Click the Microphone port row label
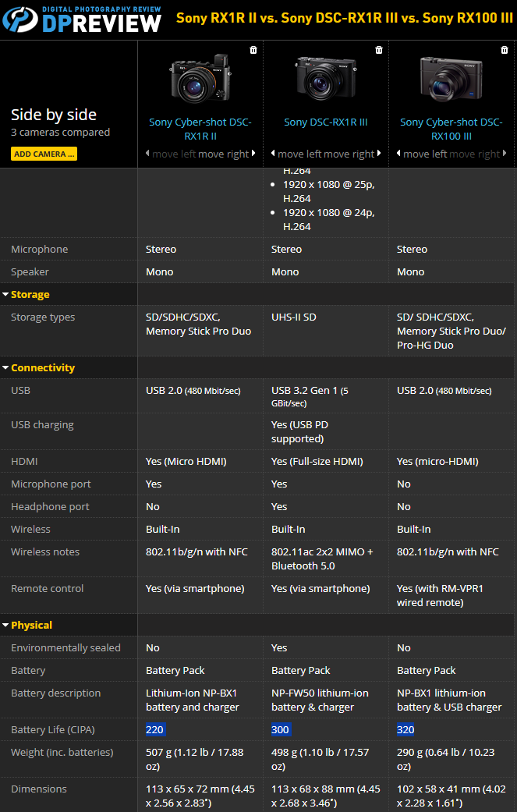517x812 pixels. coord(51,484)
